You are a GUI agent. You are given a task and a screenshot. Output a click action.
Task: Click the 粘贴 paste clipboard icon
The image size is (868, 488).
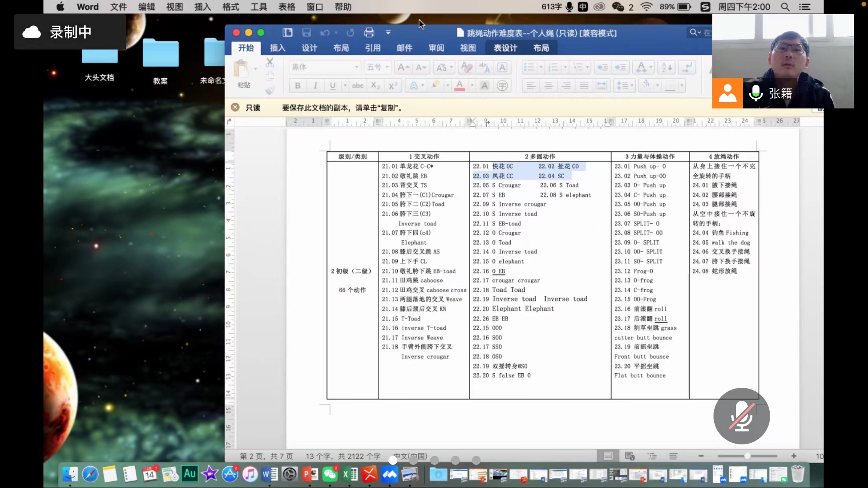241,69
